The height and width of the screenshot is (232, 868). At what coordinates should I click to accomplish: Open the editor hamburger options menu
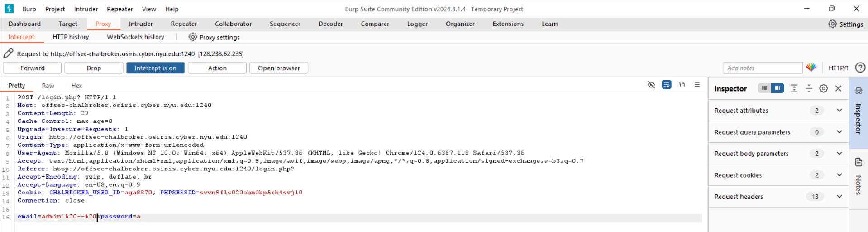click(697, 85)
